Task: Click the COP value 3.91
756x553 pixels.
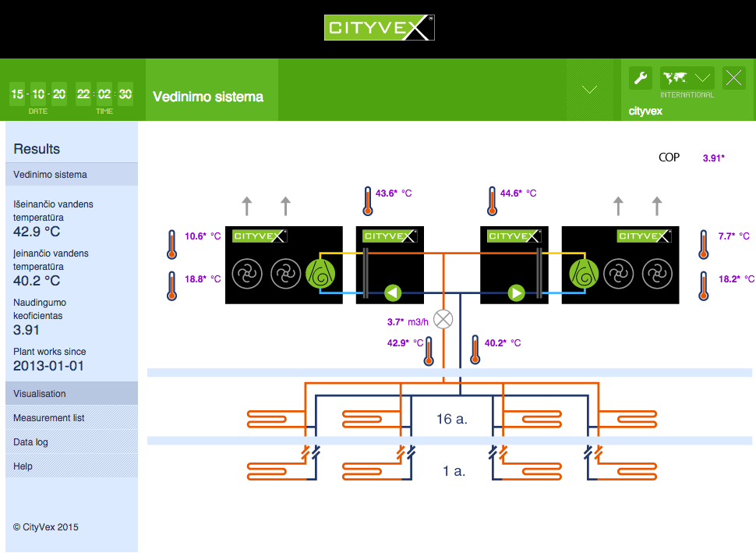Action: (x=713, y=158)
